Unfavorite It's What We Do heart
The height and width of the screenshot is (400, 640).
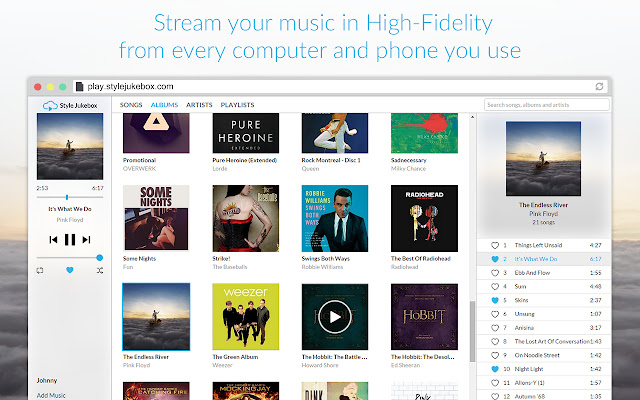(495, 259)
